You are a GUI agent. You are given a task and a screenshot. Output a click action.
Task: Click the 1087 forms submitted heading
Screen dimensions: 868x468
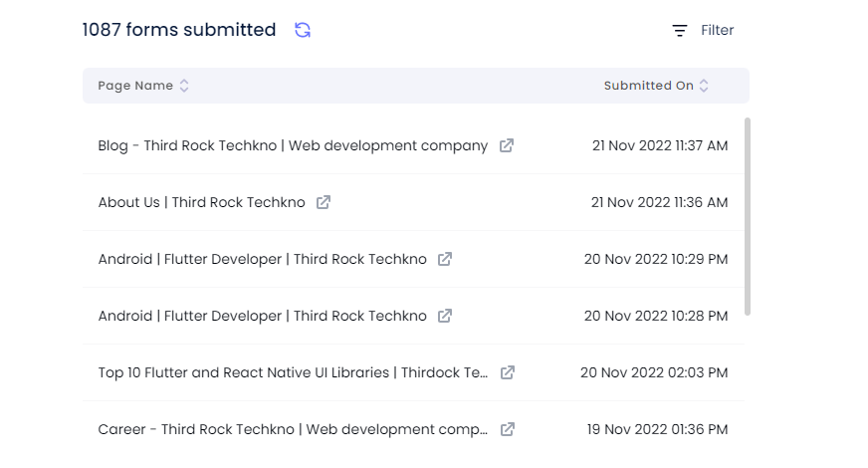(x=179, y=30)
